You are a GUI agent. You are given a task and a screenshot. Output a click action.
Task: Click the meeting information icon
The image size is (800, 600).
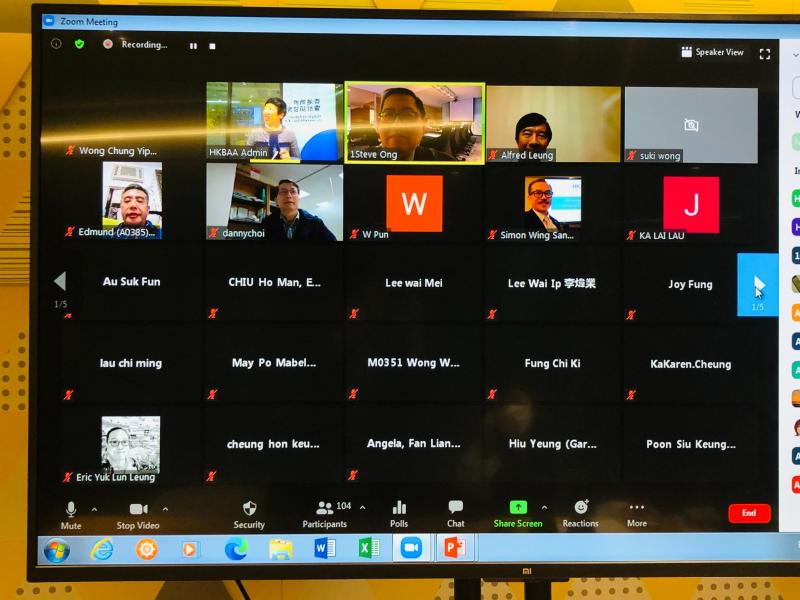pyautogui.click(x=56, y=44)
